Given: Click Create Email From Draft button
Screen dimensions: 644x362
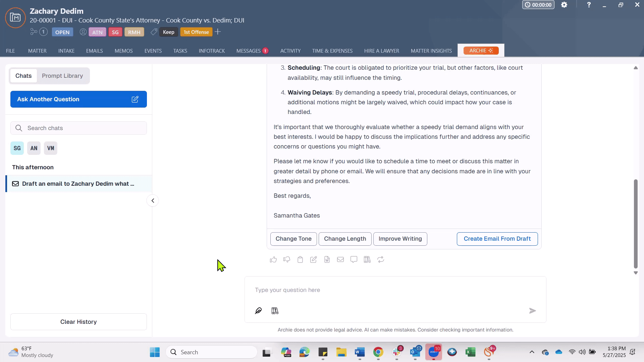Looking at the screenshot, I should tap(497, 239).
